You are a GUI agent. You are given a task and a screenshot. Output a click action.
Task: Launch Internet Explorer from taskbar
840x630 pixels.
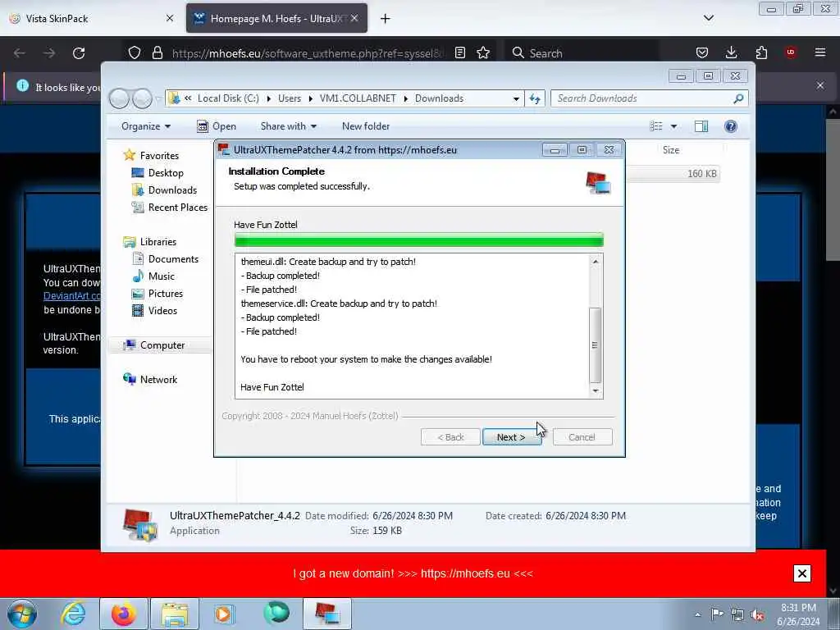pyautogui.click(x=73, y=614)
